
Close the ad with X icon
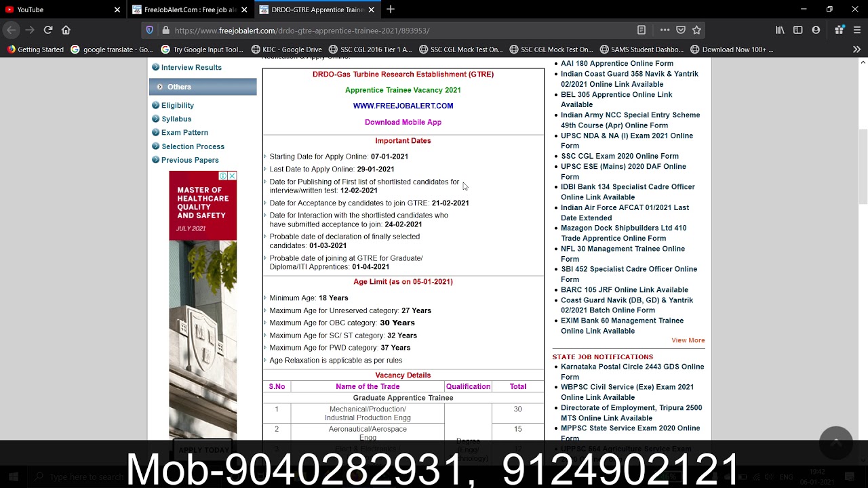pos(233,176)
